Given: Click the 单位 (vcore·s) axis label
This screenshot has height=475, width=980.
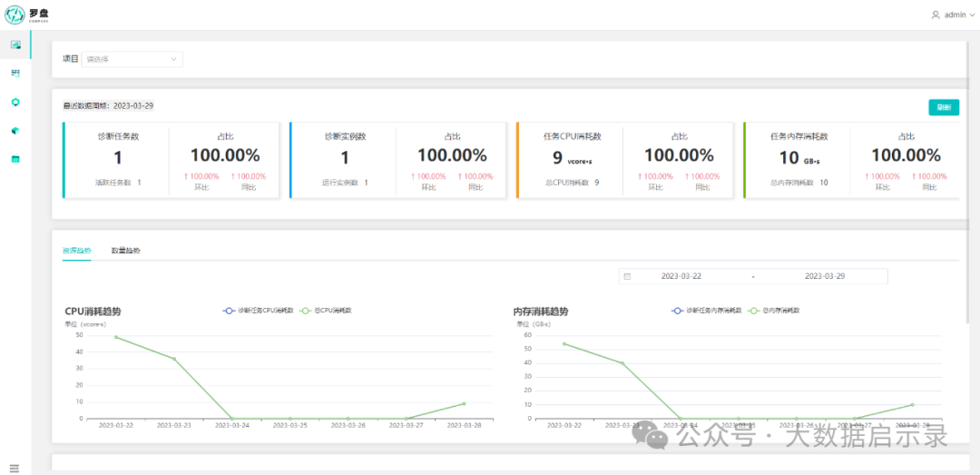Looking at the screenshot, I should tap(85, 323).
